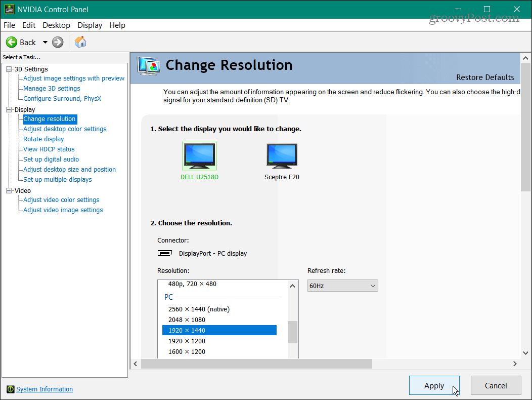
Task: Click Restore Defaults
Action: pyautogui.click(x=485, y=77)
